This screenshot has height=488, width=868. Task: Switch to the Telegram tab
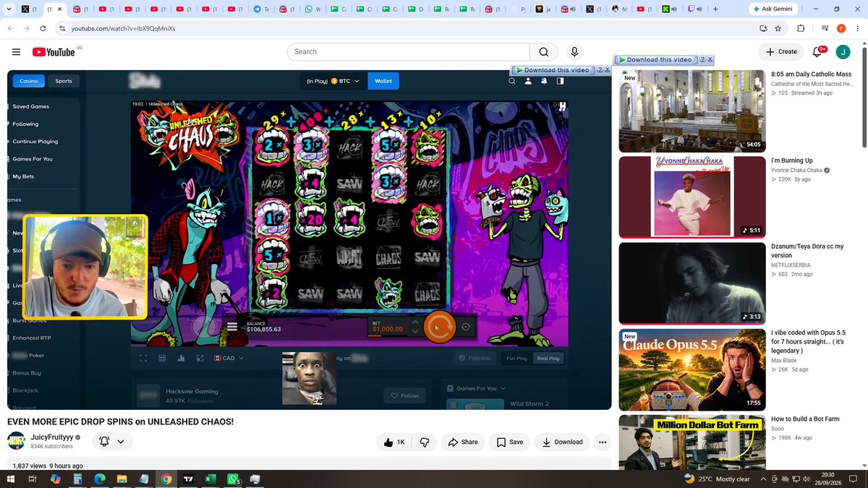pos(262,9)
